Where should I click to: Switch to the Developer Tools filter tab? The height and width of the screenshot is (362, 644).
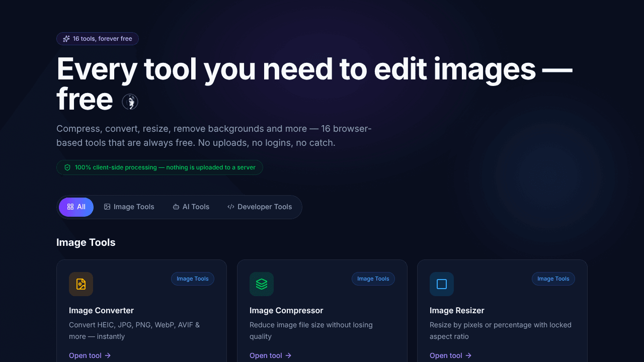tap(260, 207)
